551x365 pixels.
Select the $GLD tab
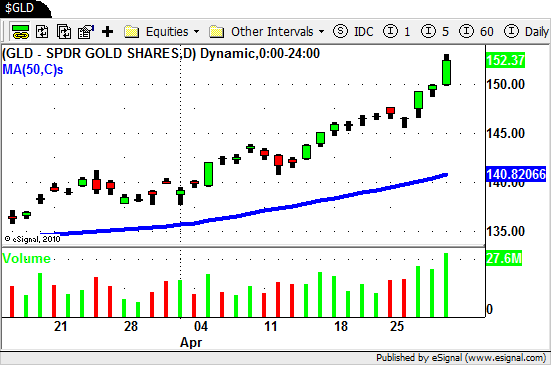click(x=25, y=8)
